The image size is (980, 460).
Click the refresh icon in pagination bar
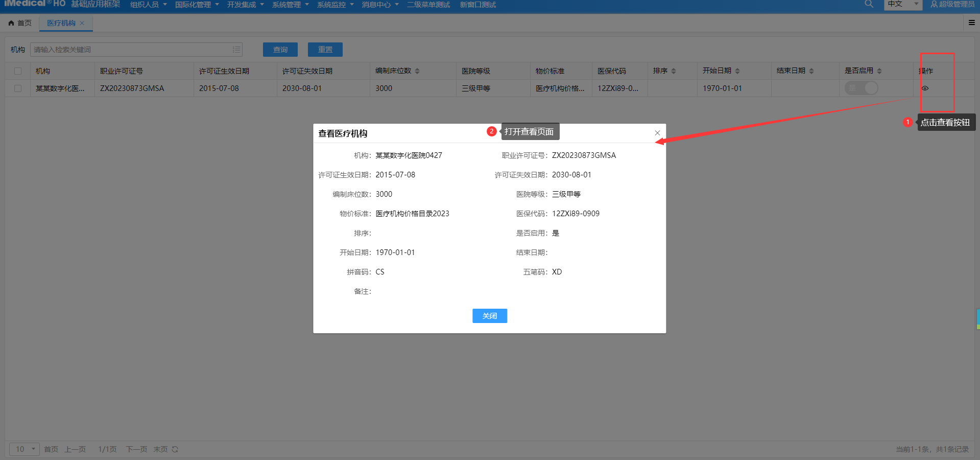[175, 449]
